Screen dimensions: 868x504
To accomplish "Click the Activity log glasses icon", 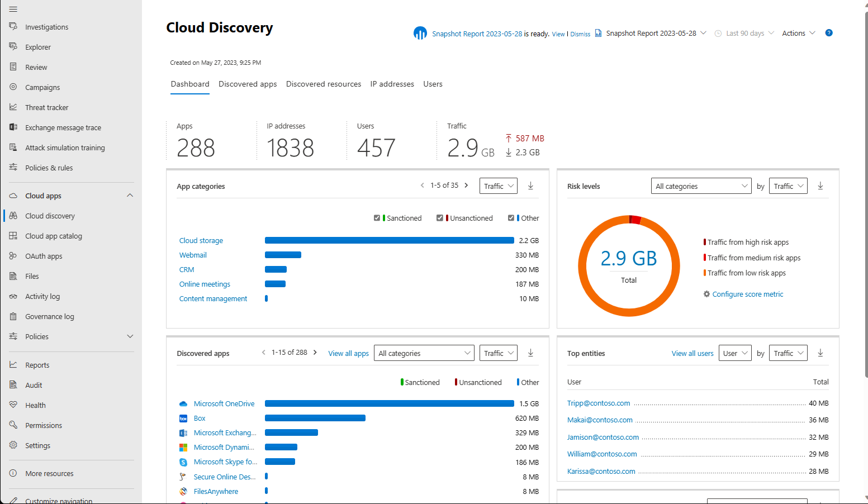I will (x=13, y=296).
